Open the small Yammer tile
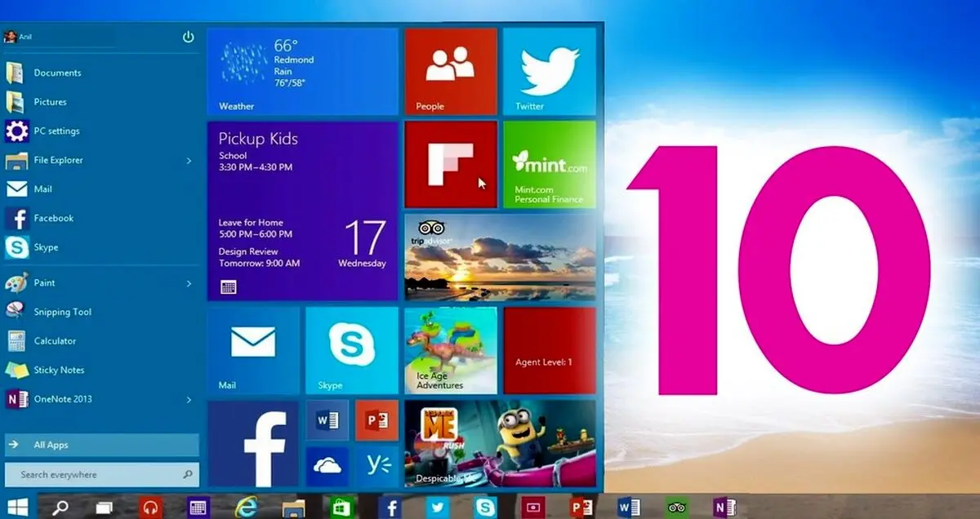The width and height of the screenshot is (980, 519). pos(376,466)
